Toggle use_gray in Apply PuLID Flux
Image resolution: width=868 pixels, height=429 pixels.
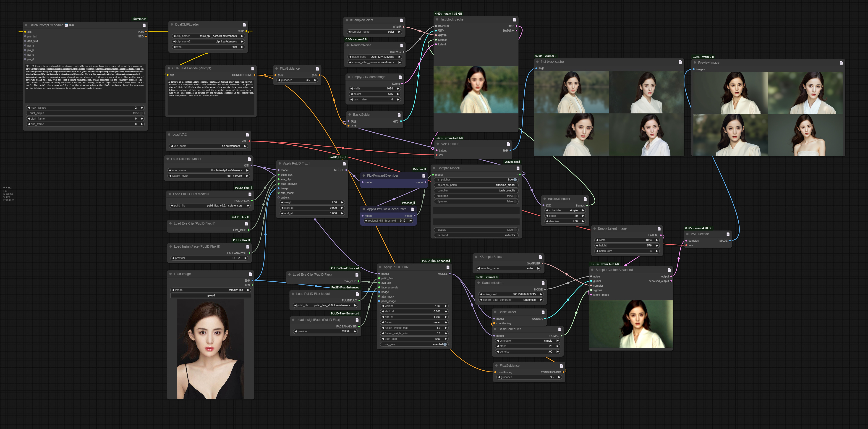pos(414,344)
